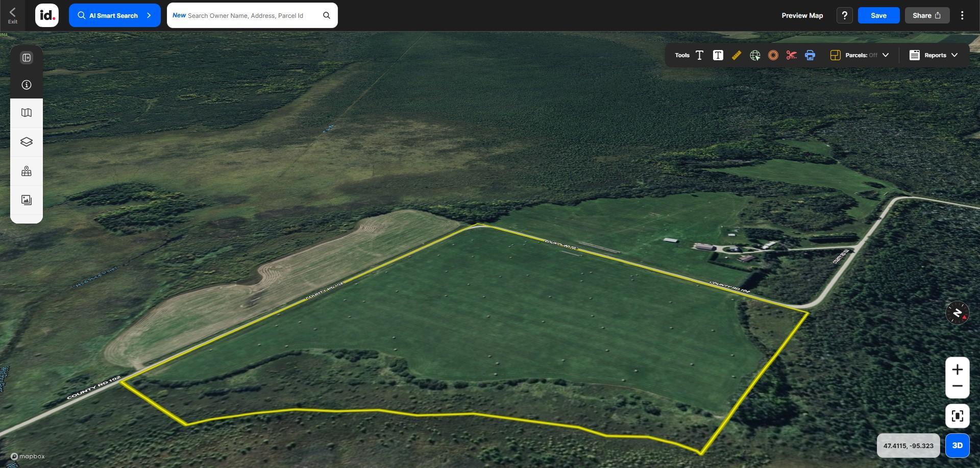
Task: Click the blue Save button
Action: pos(878,15)
